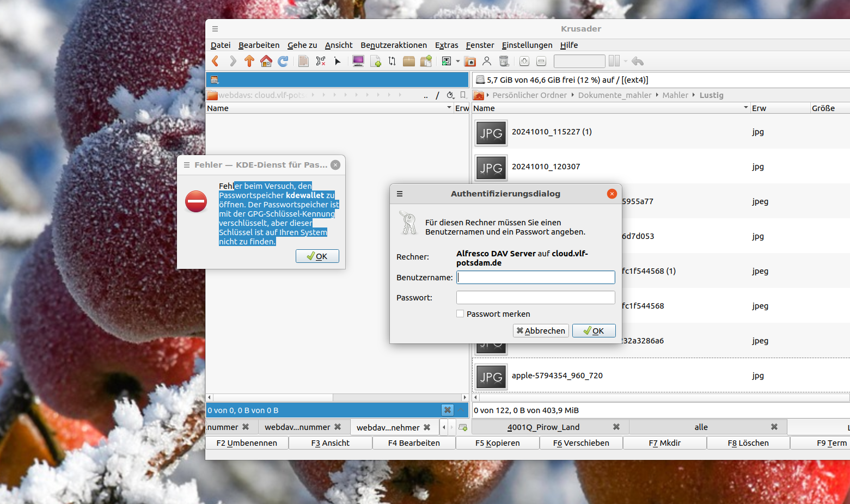Click the new file icon with plus
Viewport: 850px width, 504px height.
point(376,62)
